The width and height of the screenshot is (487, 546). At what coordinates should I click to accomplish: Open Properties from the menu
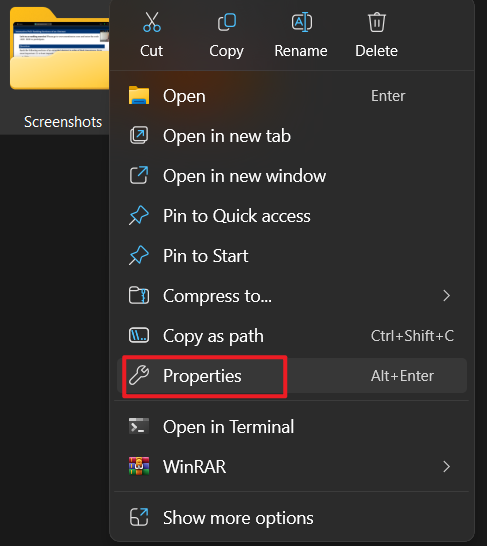pos(292,376)
